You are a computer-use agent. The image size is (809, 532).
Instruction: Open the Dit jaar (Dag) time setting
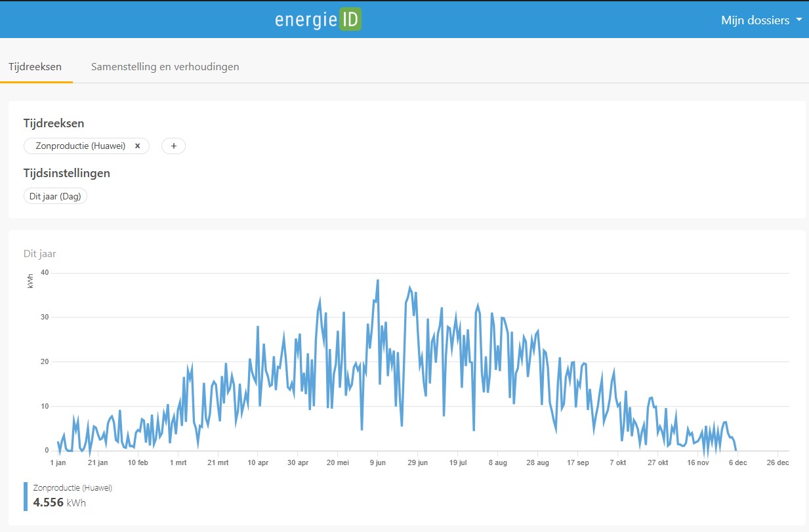coord(55,196)
